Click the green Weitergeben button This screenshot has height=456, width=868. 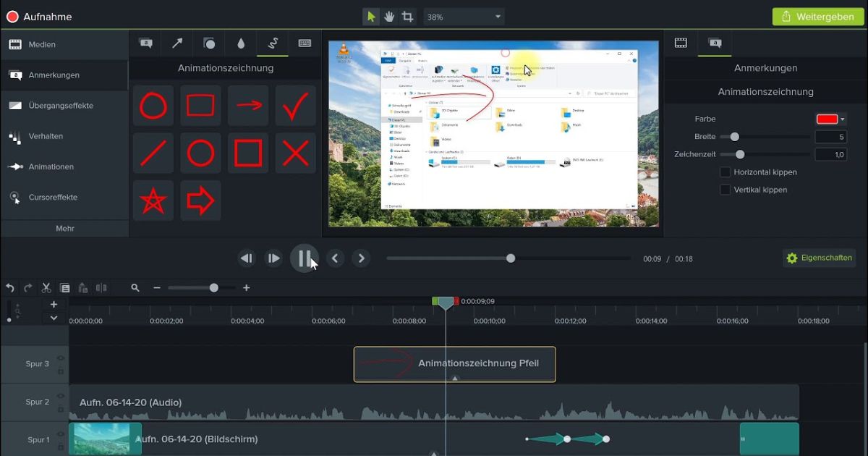coord(817,15)
